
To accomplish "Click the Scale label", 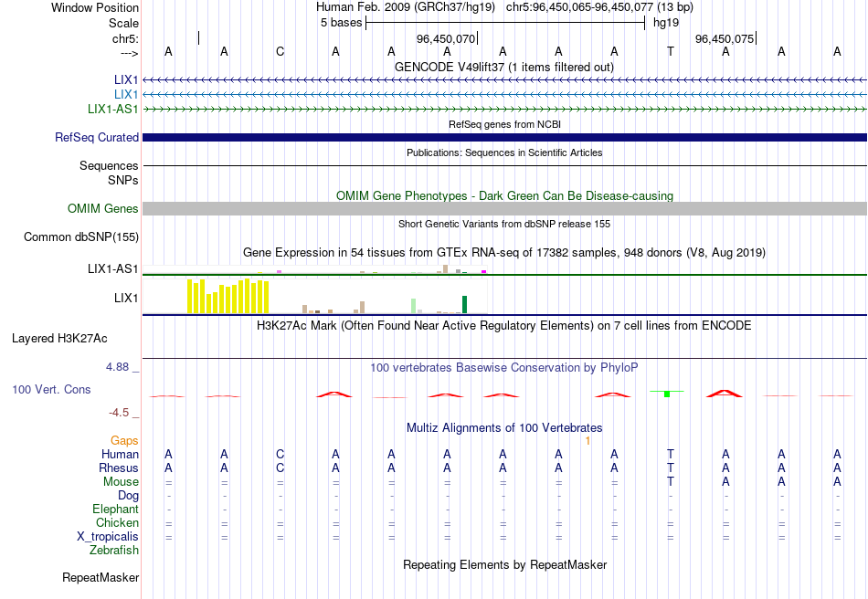I will [x=123, y=23].
